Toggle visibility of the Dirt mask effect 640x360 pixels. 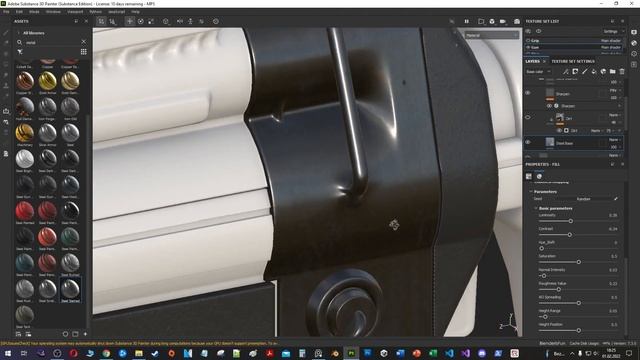click(560, 130)
